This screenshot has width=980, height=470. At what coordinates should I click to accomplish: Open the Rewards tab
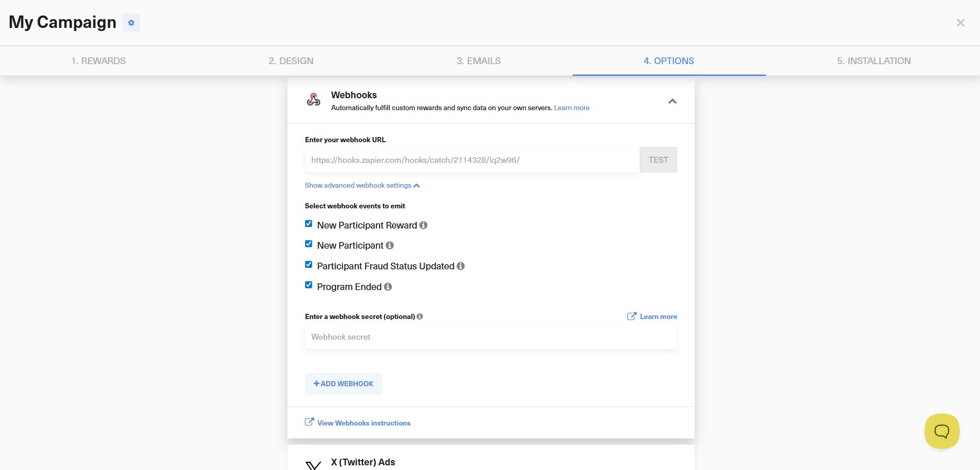coord(99,60)
